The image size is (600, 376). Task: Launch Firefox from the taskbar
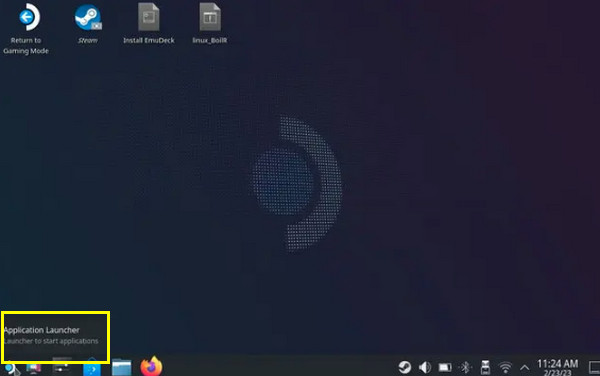click(151, 366)
